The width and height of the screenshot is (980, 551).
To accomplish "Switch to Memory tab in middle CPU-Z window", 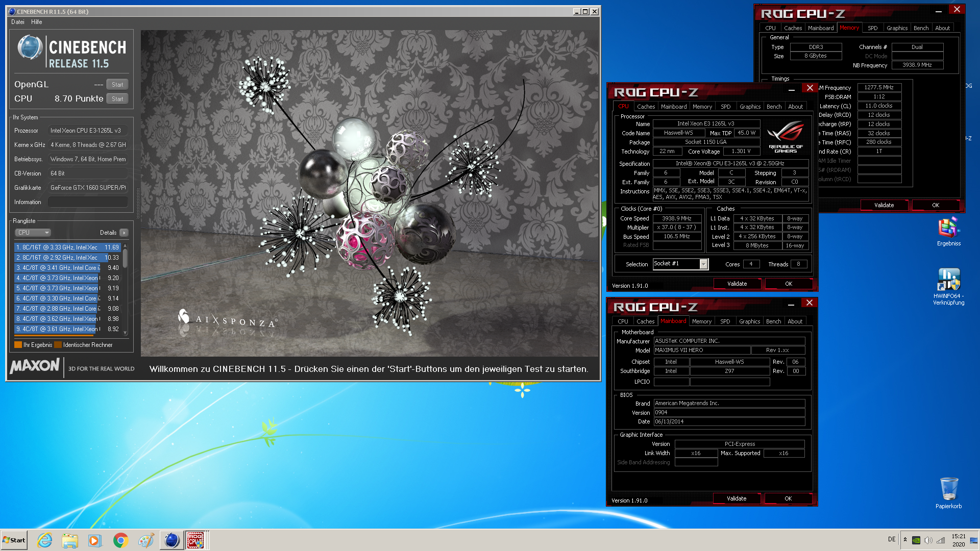I will pyautogui.click(x=702, y=107).
